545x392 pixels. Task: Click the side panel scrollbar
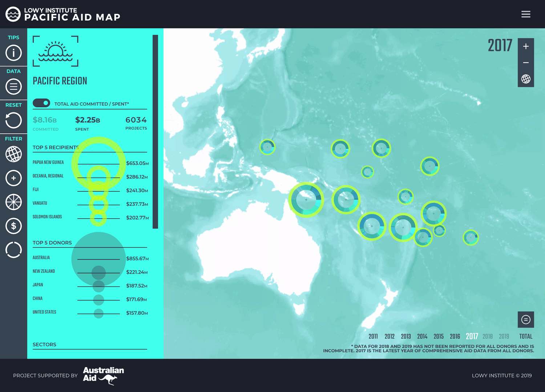click(x=155, y=131)
